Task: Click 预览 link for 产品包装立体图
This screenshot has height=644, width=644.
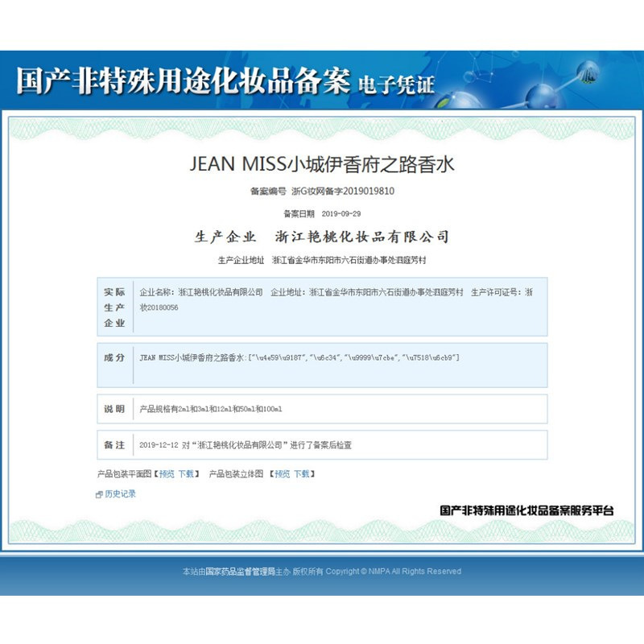Action: (x=283, y=474)
